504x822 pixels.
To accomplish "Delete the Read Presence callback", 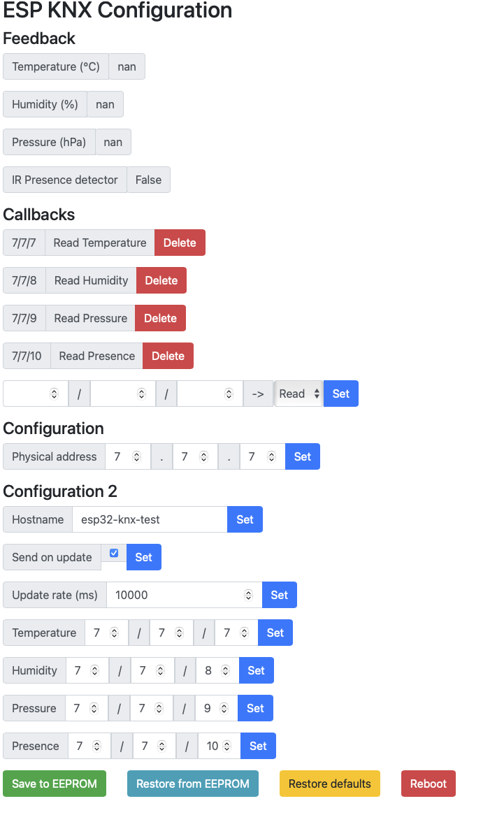I will point(168,356).
